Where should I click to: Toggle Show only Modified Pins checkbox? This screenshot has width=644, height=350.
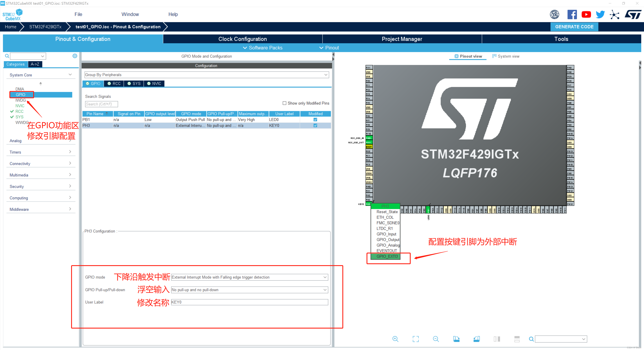click(x=284, y=103)
